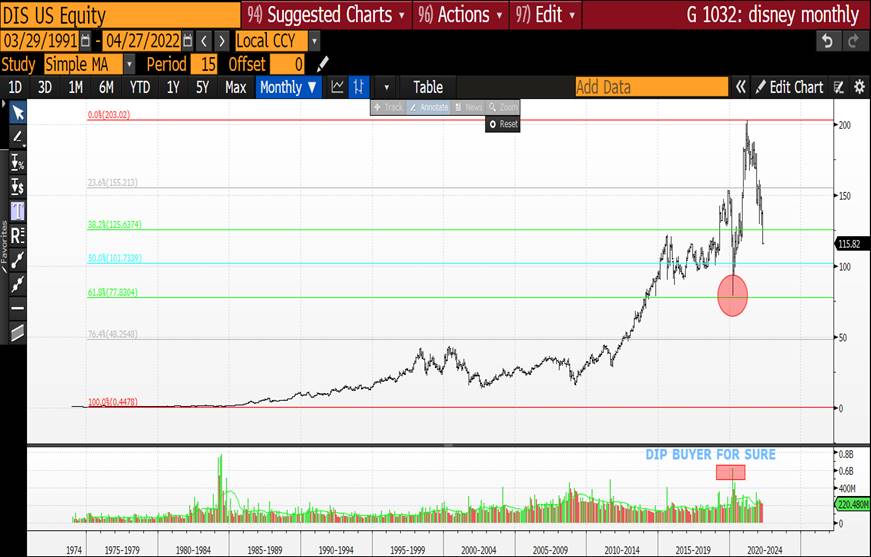Click the end date 04/27/2022 field
The image size is (871, 557).
coord(143,41)
